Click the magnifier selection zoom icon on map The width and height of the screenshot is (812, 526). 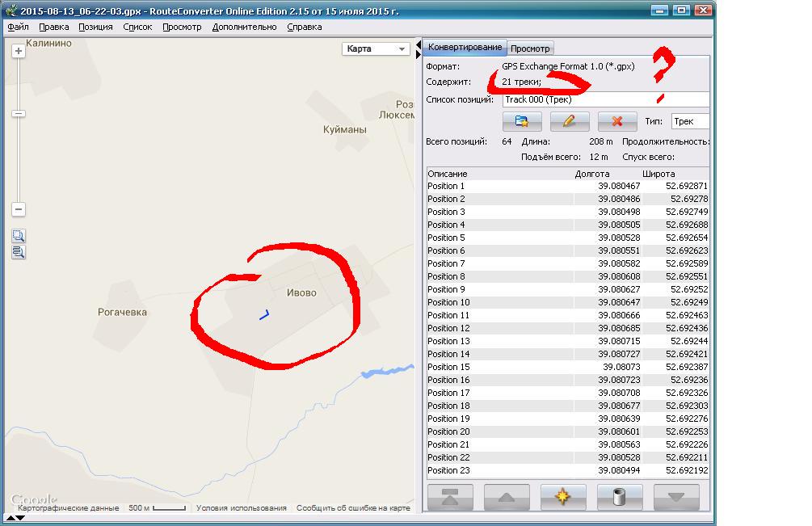tap(19, 236)
